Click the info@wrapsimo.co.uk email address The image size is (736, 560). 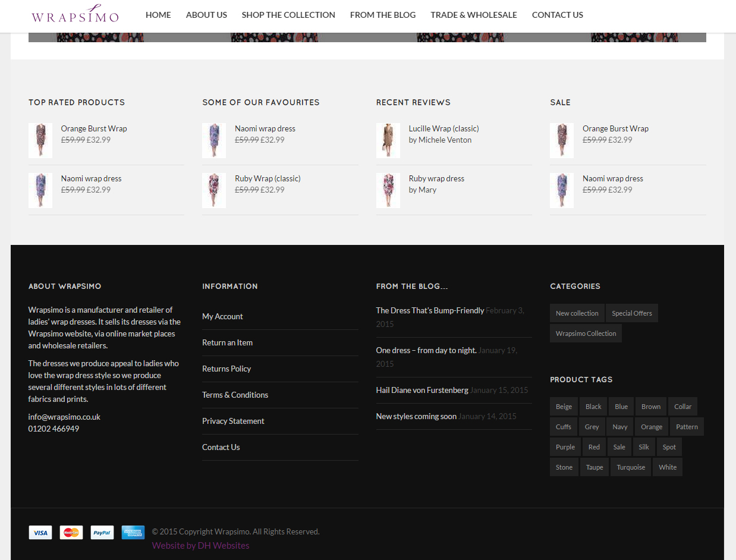(64, 417)
